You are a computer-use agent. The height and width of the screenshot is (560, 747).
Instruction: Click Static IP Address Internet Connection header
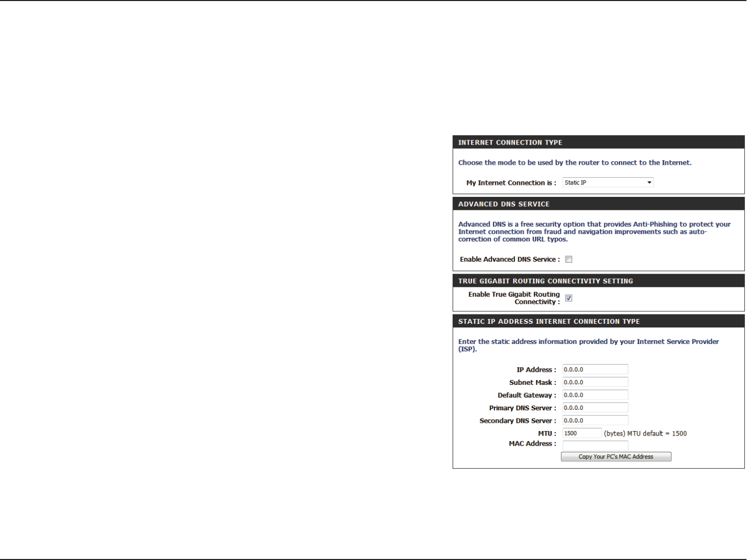click(x=599, y=321)
